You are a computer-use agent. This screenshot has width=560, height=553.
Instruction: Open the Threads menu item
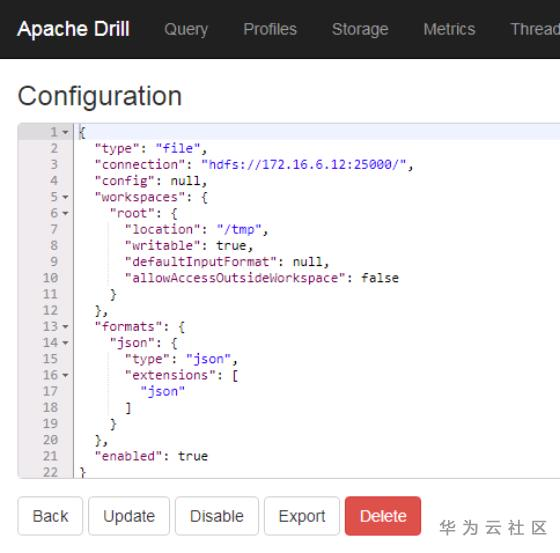pos(535,29)
